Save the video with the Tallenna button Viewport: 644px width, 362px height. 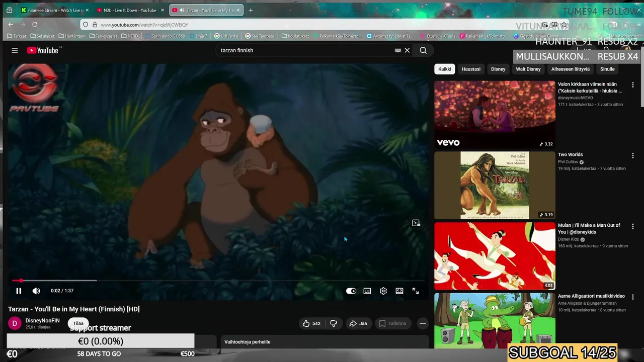coord(392,323)
